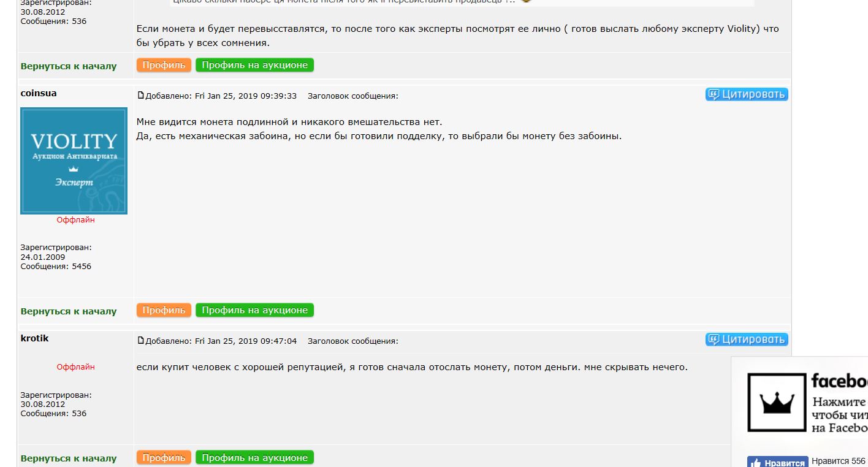Screen dimensions: 868x467
Task: Click the post icon beside coinsua's message date
Action: pos(140,96)
